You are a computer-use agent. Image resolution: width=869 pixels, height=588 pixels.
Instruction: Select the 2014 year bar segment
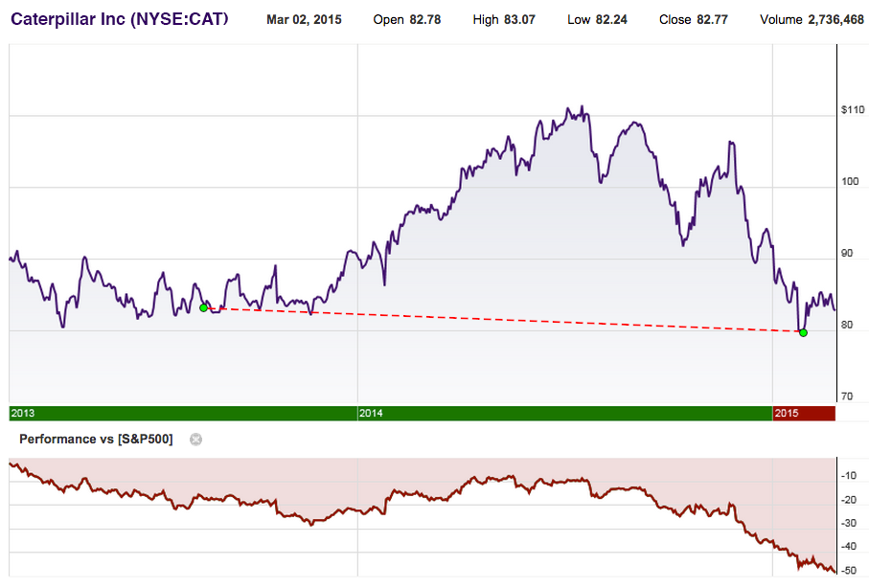click(x=564, y=413)
